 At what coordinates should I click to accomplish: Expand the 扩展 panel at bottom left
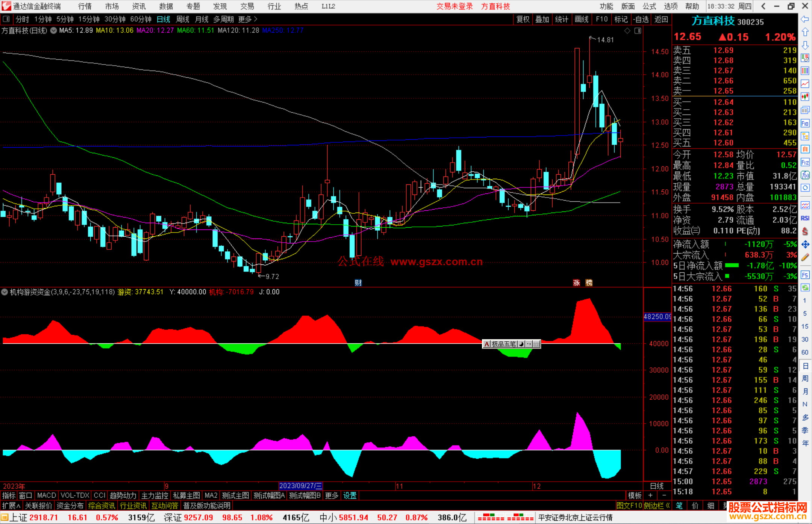pyautogui.click(x=11, y=506)
